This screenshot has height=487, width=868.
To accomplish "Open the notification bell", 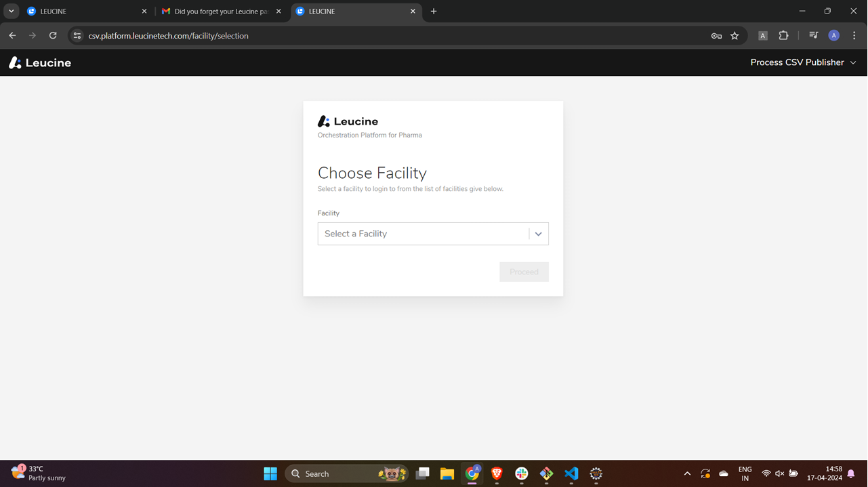I will point(851,473).
